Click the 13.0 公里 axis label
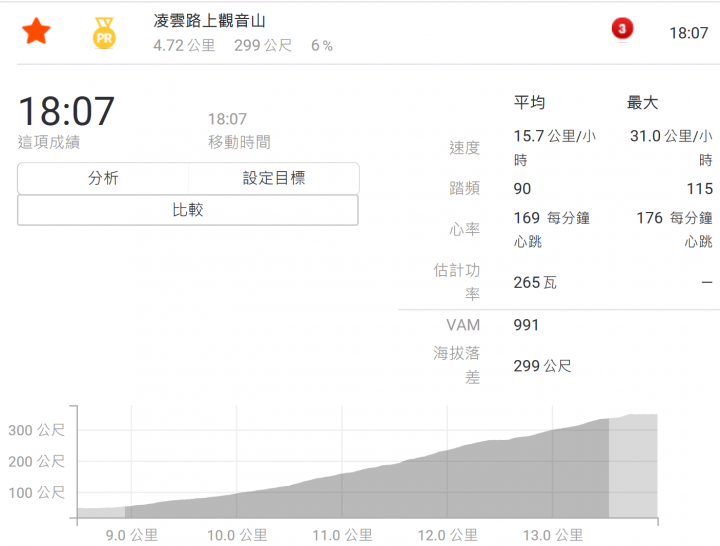 click(552, 535)
